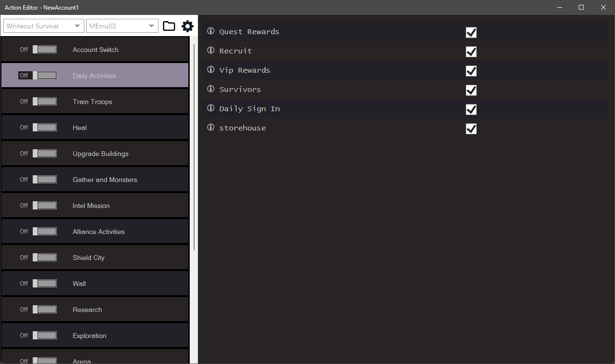
Task: Click the Quest Rewards label text
Action: pos(249,32)
